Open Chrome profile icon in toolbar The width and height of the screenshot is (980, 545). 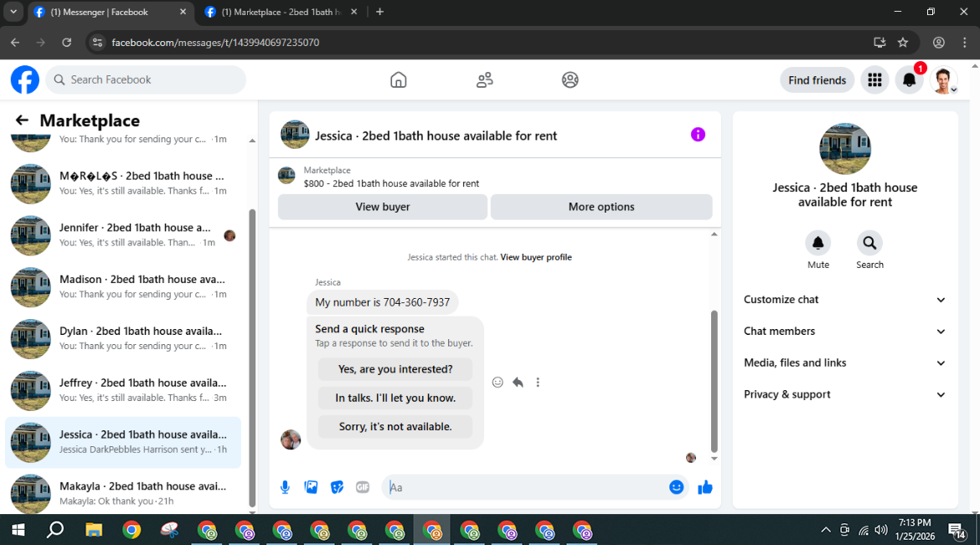click(x=938, y=43)
